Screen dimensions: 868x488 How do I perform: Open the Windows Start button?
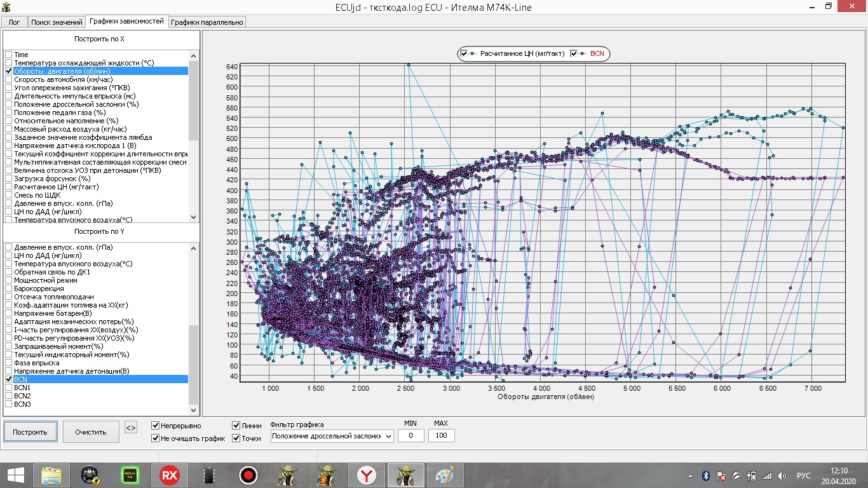pyautogui.click(x=15, y=475)
